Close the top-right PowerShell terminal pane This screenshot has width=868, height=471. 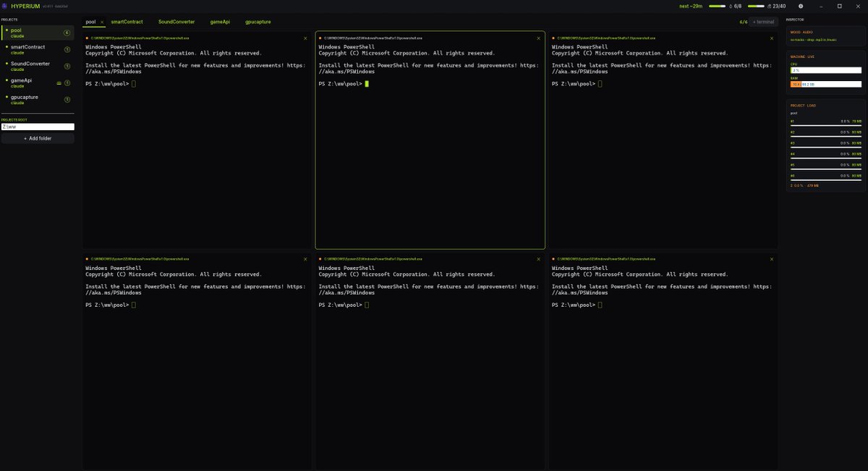772,38
